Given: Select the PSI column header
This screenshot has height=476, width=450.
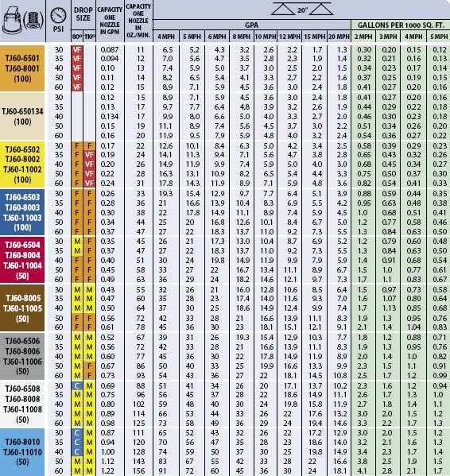Looking at the screenshot, I should coord(58,29).
